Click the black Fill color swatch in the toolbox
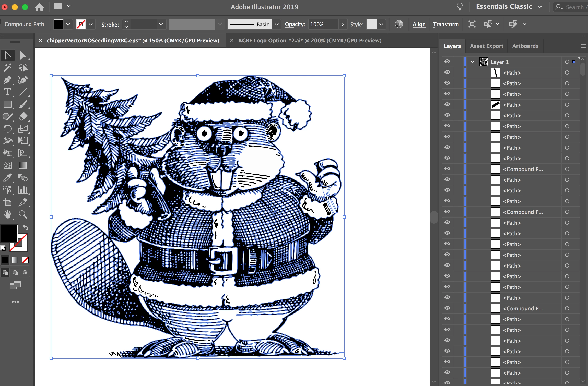The height and width of the screenshot is (386, 588). click(x=9, y=233)
